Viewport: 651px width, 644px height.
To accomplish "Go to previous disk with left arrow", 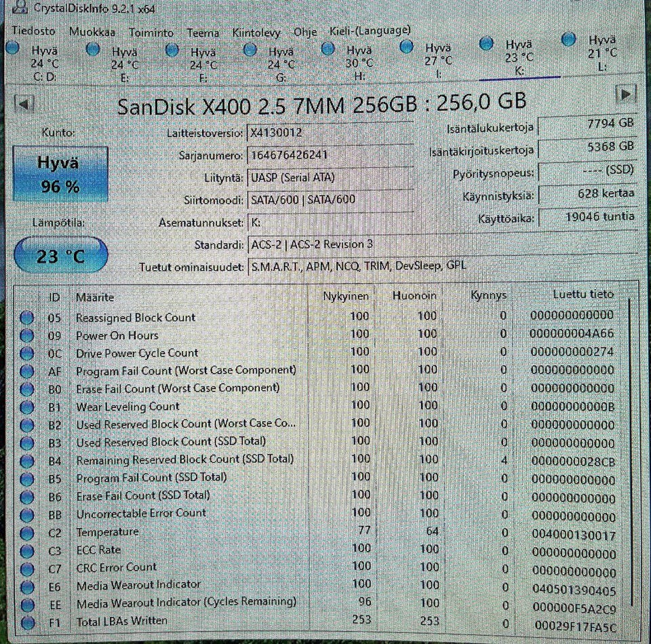I will [x=24, y=104].
